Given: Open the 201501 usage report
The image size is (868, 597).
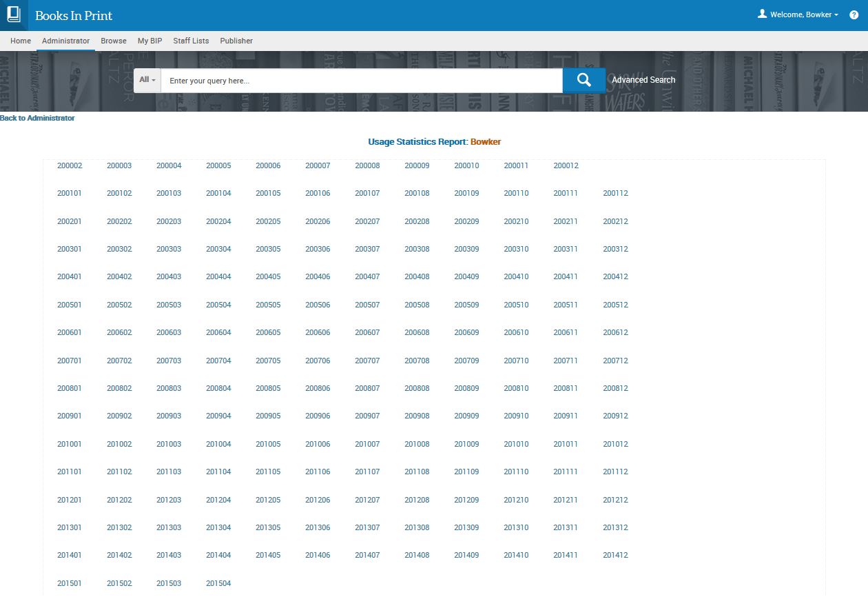Looking at the screenshot, I should (x=70, y=583).
